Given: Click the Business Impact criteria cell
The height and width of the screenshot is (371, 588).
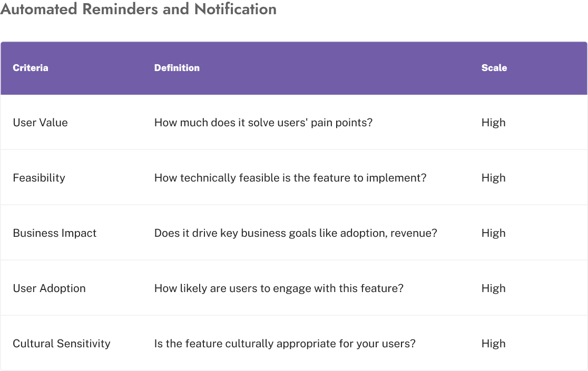Looking at the screenshot, I should 55,233.
